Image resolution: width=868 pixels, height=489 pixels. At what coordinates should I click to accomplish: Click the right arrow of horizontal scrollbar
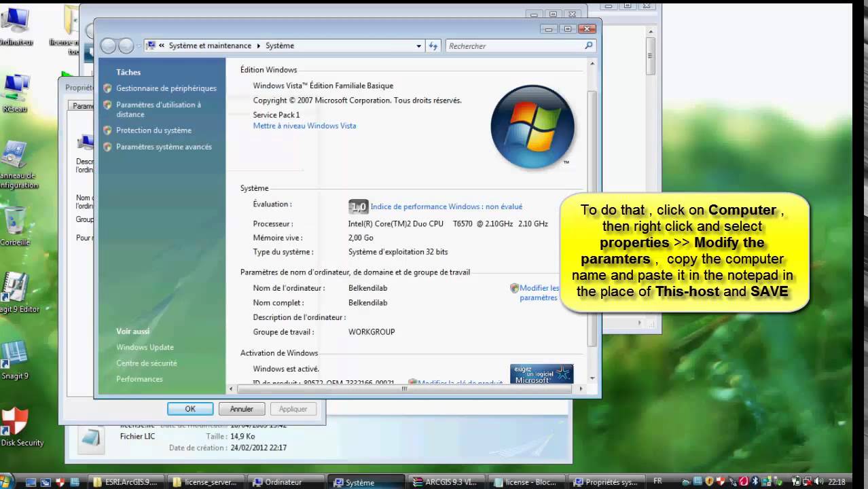(581, 389)
